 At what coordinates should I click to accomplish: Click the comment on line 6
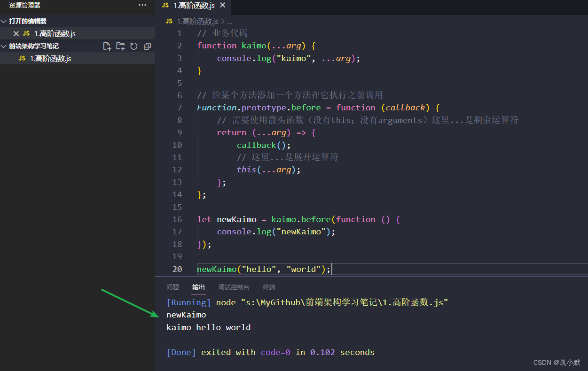(290, 95)
